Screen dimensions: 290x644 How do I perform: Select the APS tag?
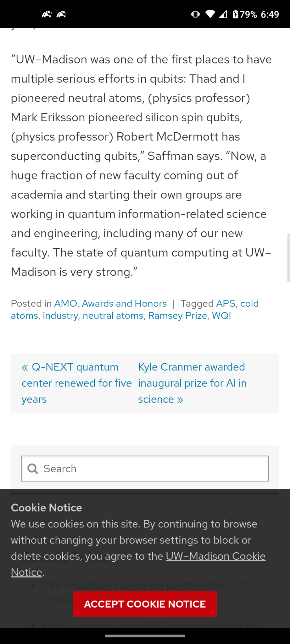(x=226, y=303)
